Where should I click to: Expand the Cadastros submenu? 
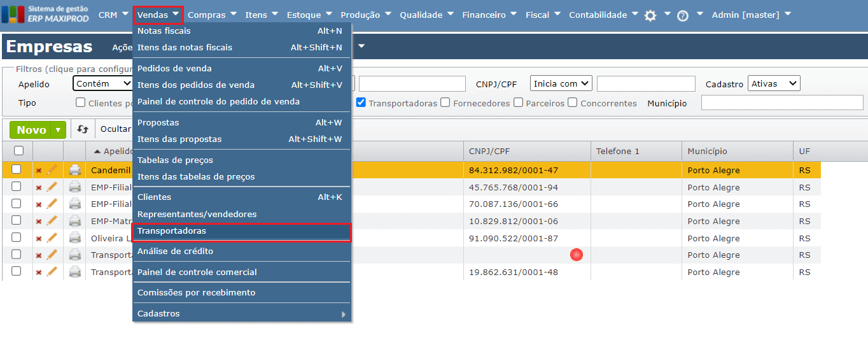click(x=242, y=314)
